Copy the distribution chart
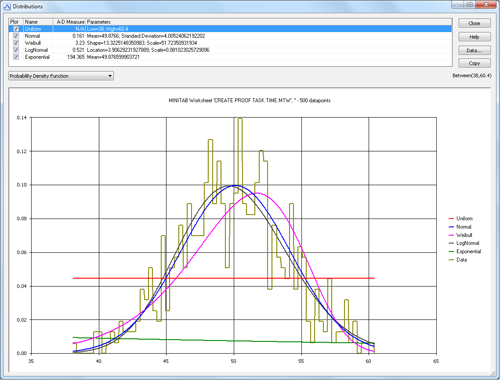The height and width of the screenshot is (380, 500). pos(474,63)
